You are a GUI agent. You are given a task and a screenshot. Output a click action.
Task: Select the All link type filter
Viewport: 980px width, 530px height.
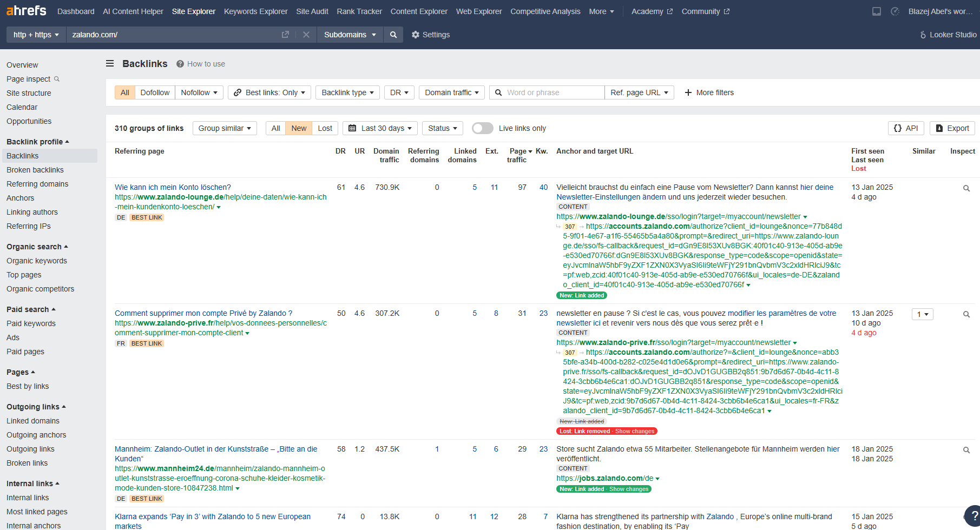(x=125, y=92)
